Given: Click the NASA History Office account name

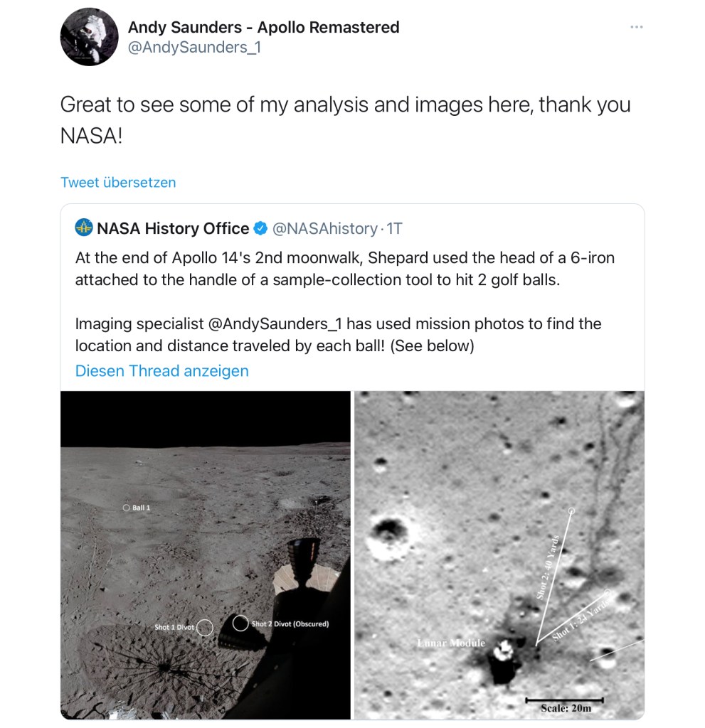Looking at the screenshot, I should 173,228.
